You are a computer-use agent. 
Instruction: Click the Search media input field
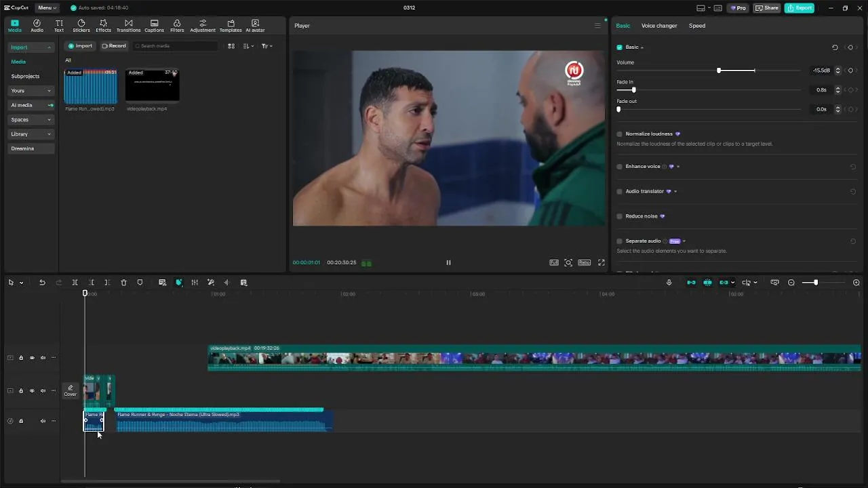[176, 46]
